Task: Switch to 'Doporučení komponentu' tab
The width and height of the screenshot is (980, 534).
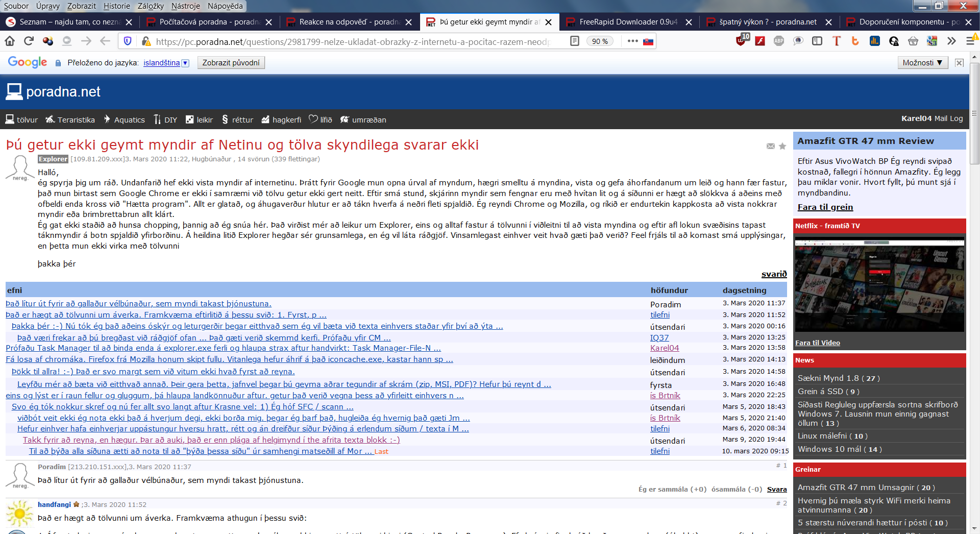Action: click(909, 22)
